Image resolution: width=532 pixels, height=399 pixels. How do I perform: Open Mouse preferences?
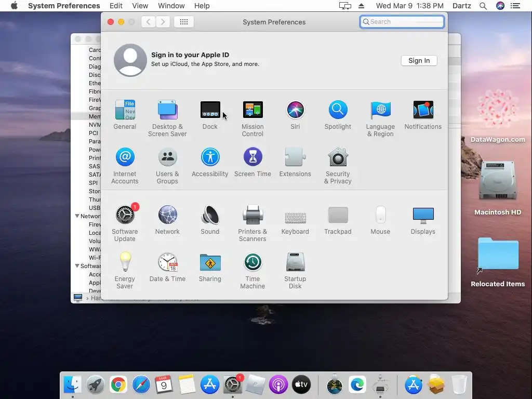click(380, 220)
